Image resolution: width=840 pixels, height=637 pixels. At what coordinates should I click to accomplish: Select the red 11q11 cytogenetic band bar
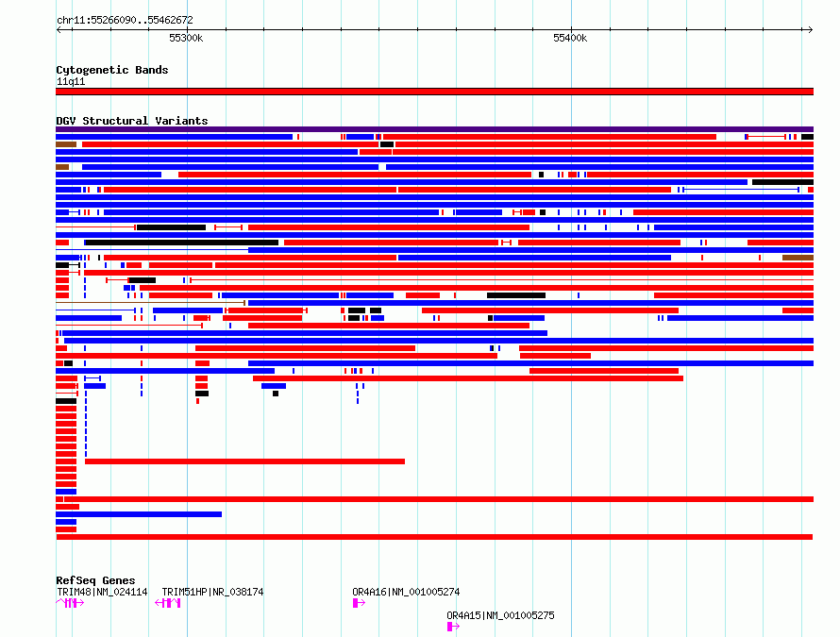click(434, 92)
